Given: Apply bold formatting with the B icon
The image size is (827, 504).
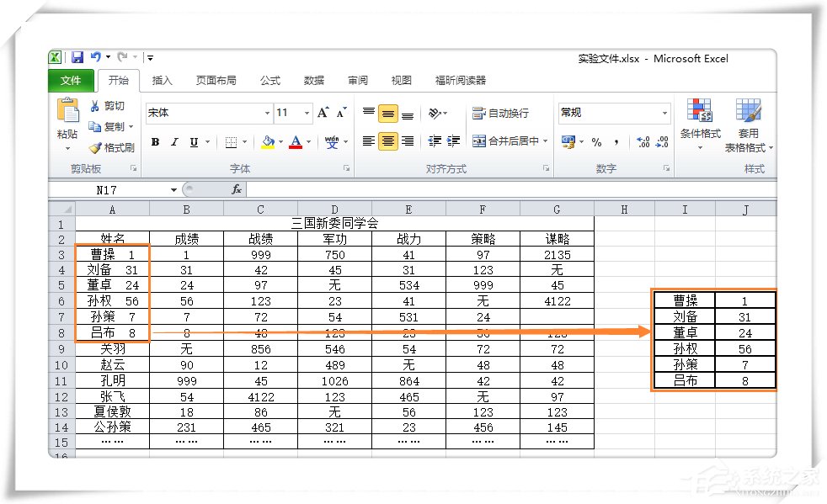Looking at the screenshot, I should pos(154,143).
